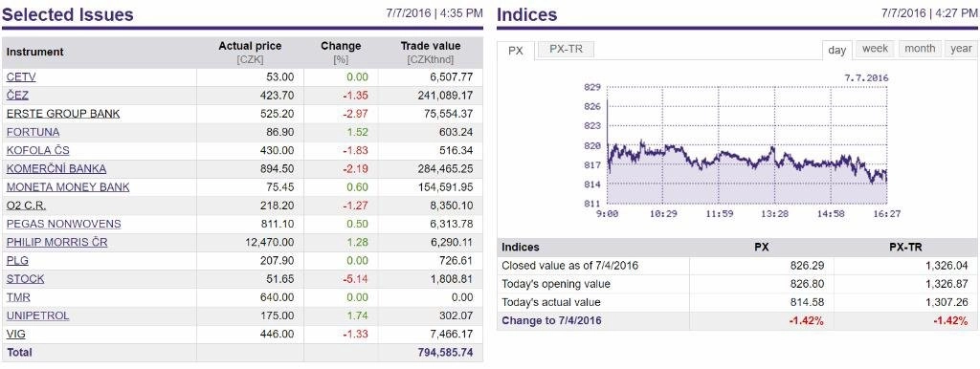Screen dimensions: 980x369
Task: Show the week chart period
Action: 875,49
